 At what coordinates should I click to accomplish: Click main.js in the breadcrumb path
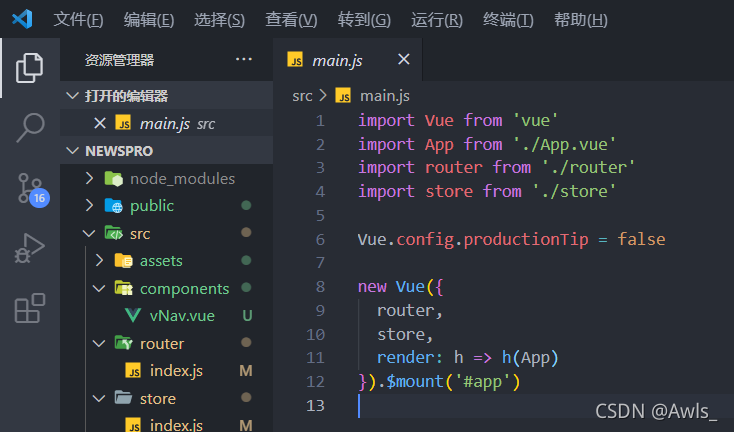[x=385, y=96]
